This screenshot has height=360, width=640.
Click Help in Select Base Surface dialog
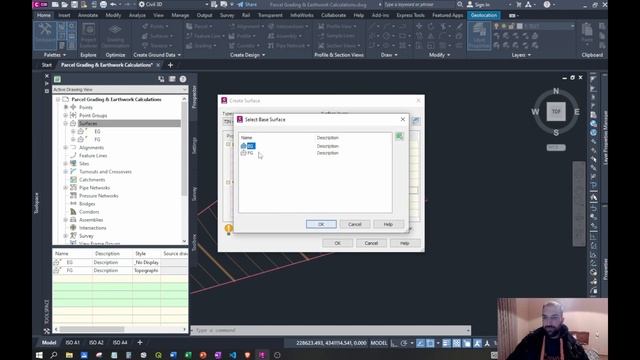388,224
